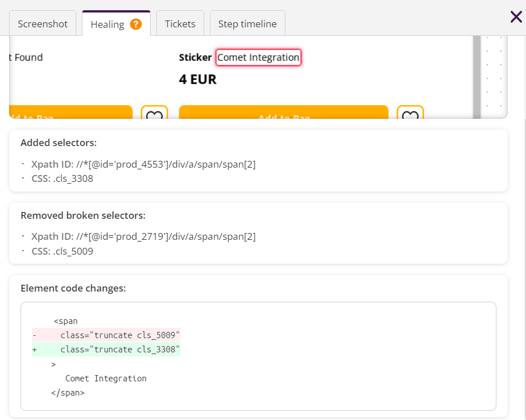The height and width of the screenshot is (420, 526).
Task: Click the right Add to Bag button
Action: [x=284, y=113]
